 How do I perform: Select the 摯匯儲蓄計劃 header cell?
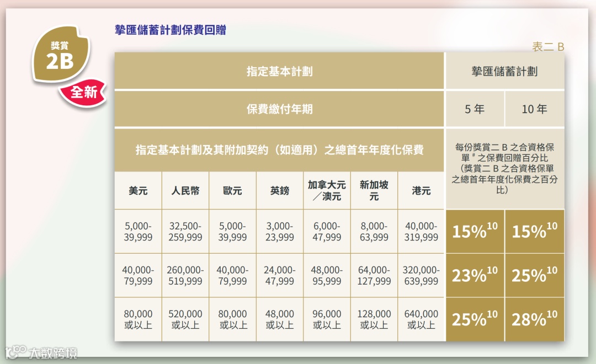tap(505, 71)
